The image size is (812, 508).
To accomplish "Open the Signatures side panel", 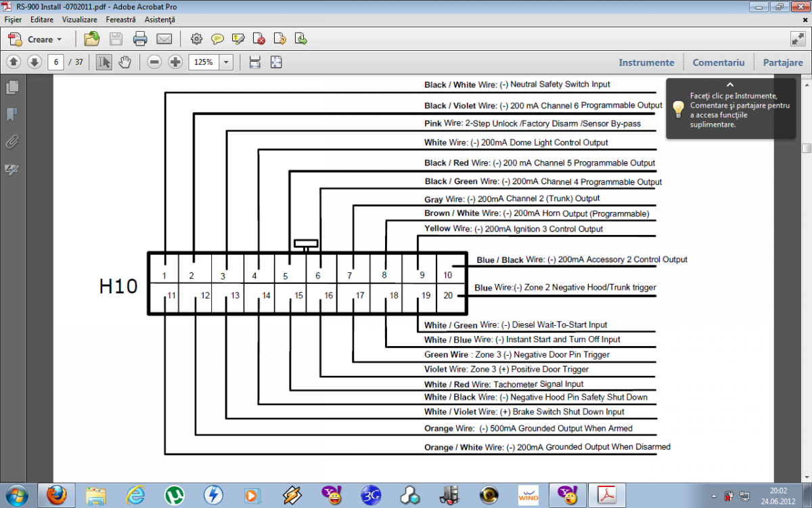I will pos(12,169).
